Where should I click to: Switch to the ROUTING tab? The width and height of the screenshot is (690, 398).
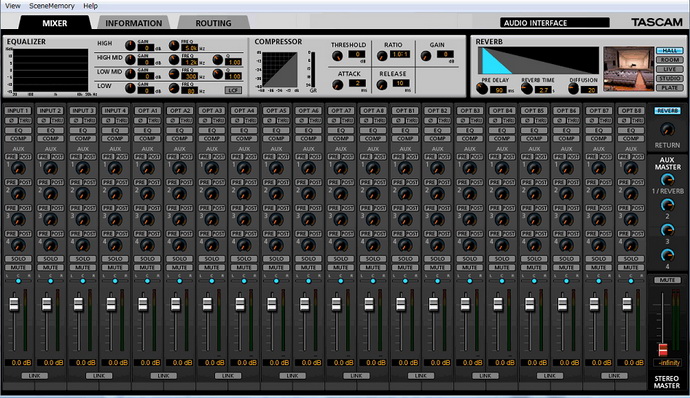tap(213, 23)
